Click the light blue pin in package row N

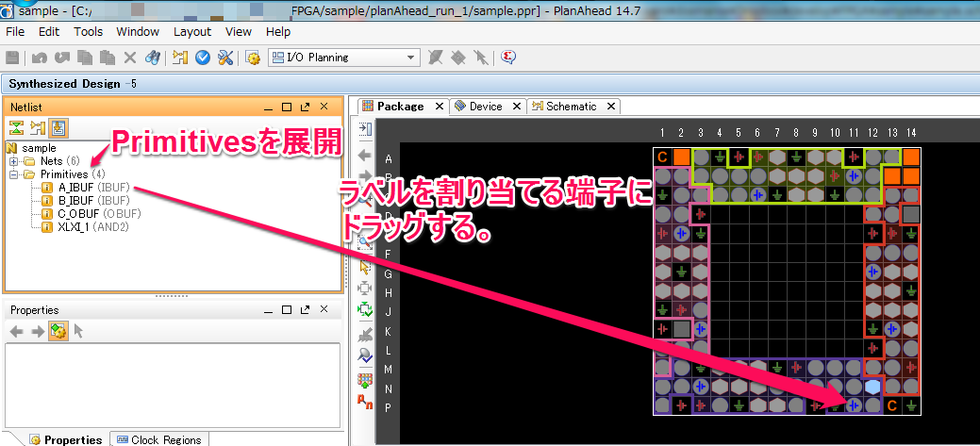point(873,387)
